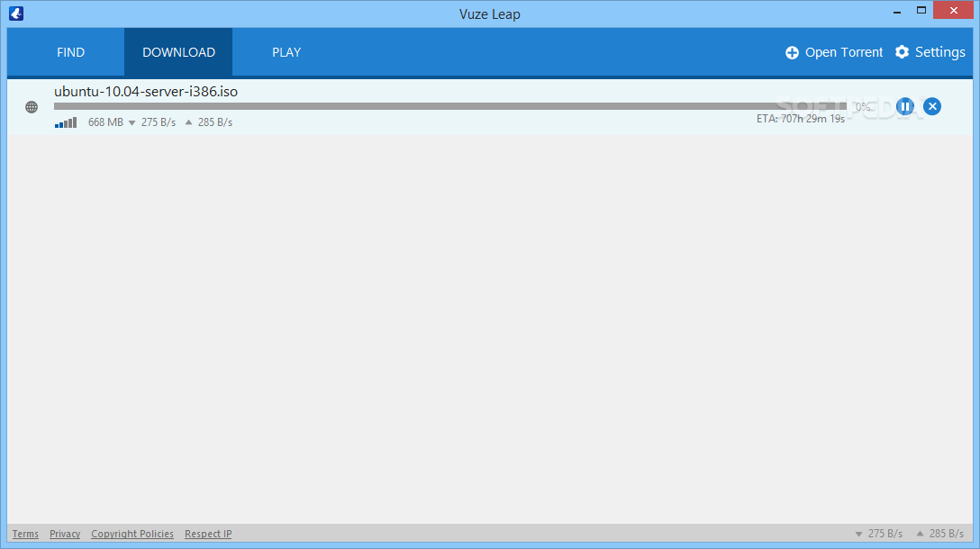Click the Vuze Leap app icon in title bar

pos(16,13)
